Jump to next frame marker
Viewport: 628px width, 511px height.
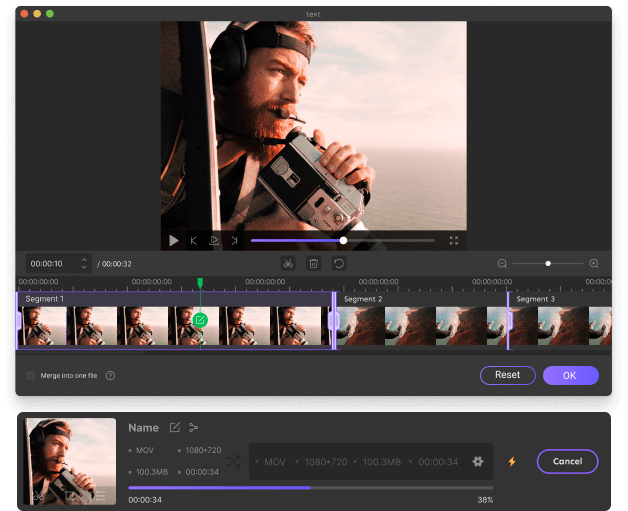click(234, 241)
